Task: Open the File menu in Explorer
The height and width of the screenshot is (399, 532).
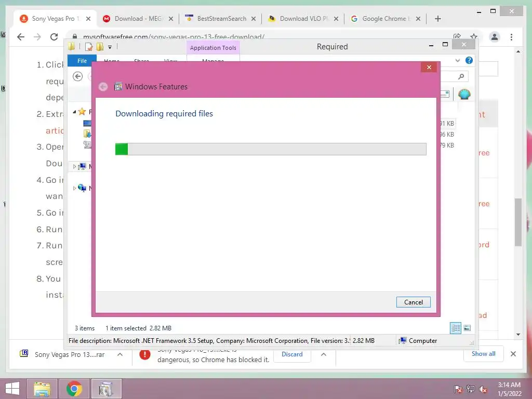Action: coord(82,61)
